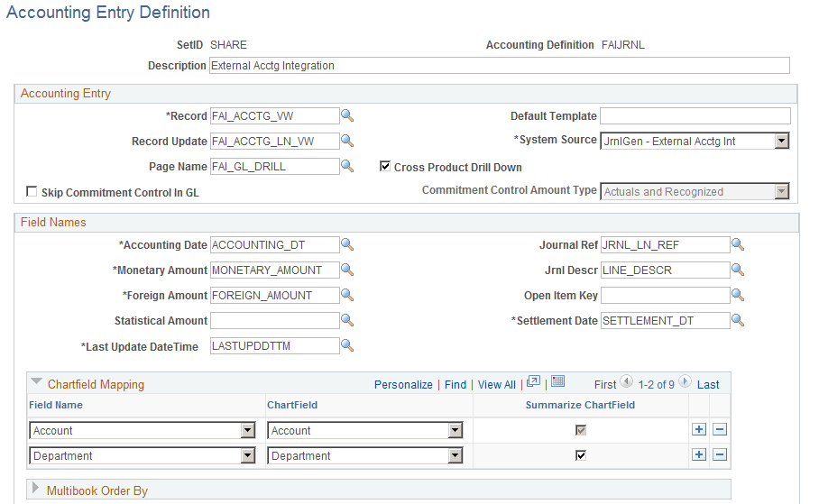Go to next Chartfield Mapping rows
819x504 pixels.
point(685,381)
